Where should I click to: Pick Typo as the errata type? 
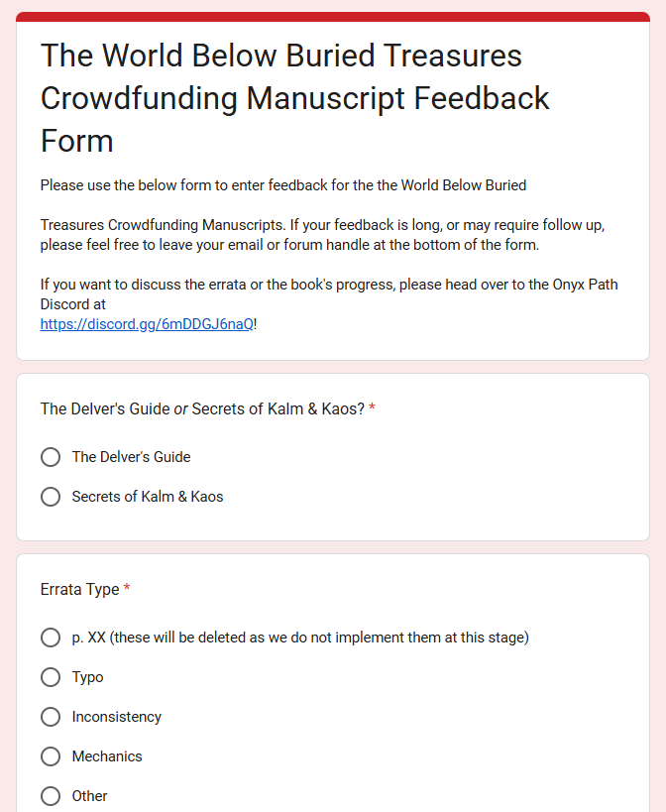pyautogui.click(x=51, y=677)
